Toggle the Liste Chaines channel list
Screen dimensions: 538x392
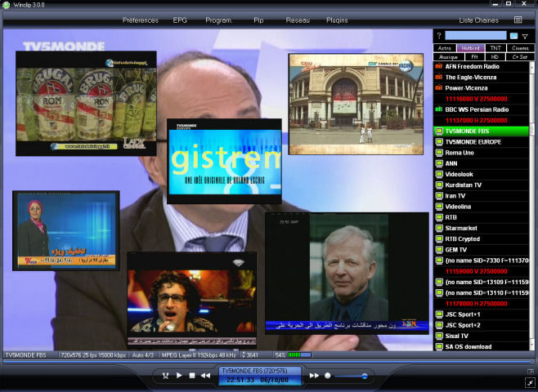coord(478,20)
